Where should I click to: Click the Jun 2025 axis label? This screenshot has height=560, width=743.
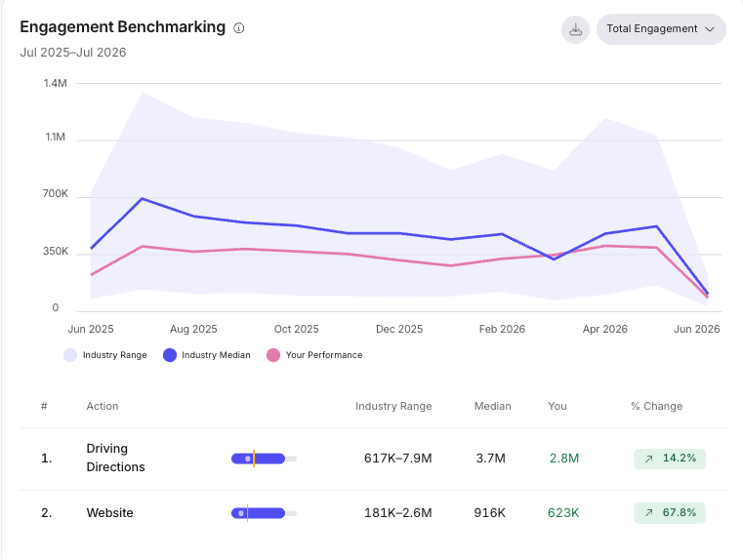tap(91, 329)
